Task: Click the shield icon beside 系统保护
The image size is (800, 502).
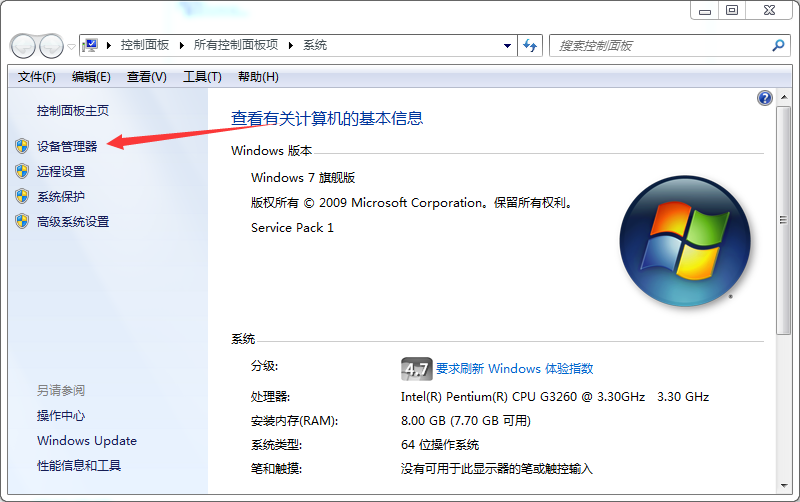Action: [22, 196]
